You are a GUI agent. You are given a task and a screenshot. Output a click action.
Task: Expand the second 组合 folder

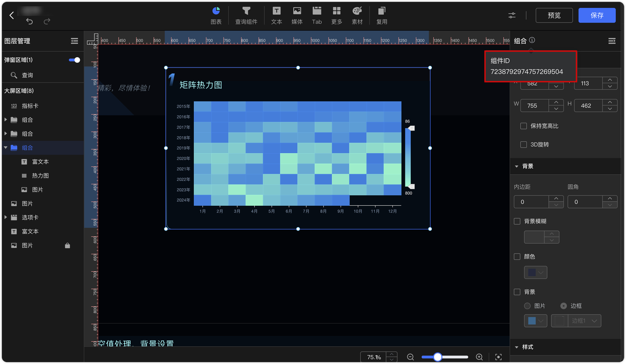6,133
